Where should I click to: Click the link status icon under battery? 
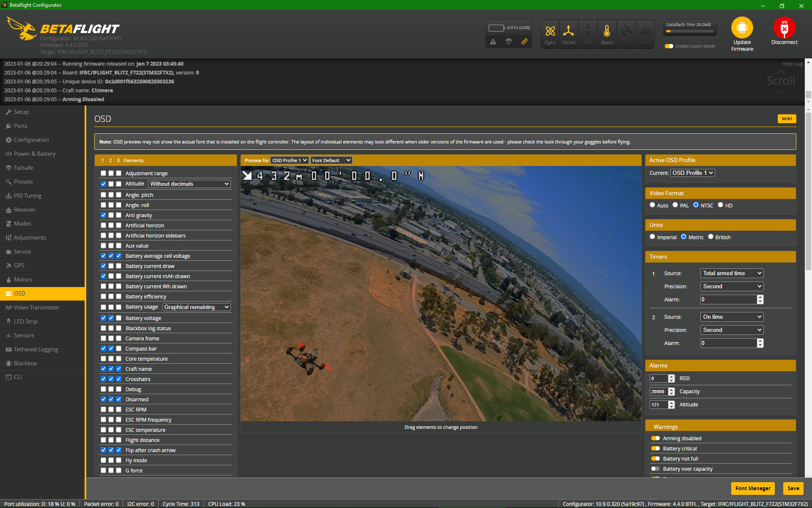[524, 41]
